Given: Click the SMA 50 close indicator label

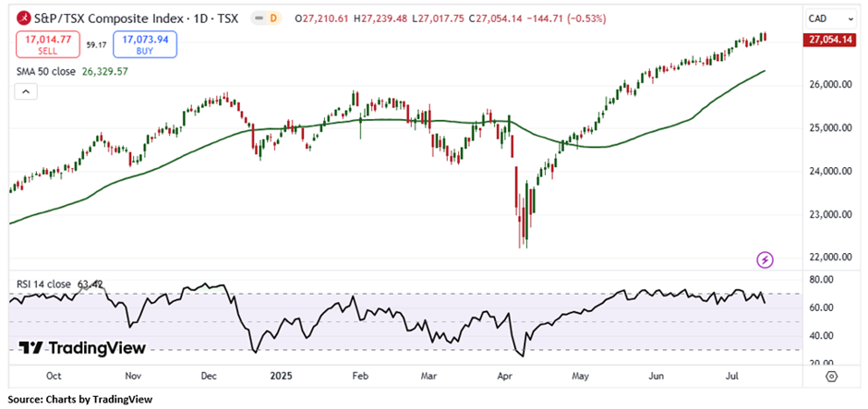Looking at the screenshot, I should tap(48, 71).
